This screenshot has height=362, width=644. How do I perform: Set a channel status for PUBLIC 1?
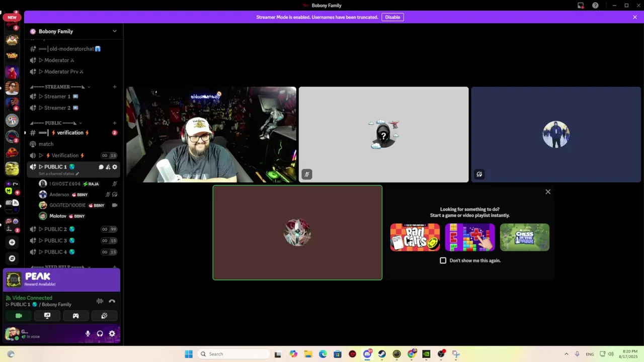pos(59,173)
